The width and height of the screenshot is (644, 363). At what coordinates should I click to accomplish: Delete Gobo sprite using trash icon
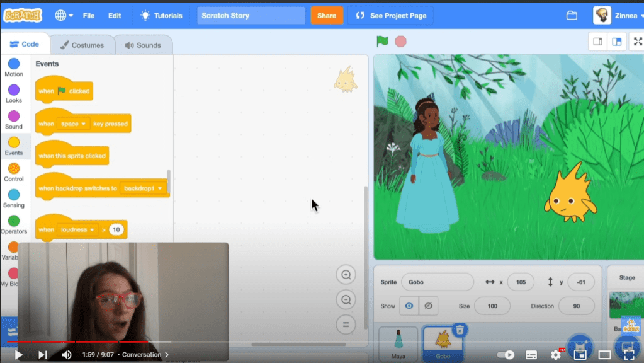point(460,330)
